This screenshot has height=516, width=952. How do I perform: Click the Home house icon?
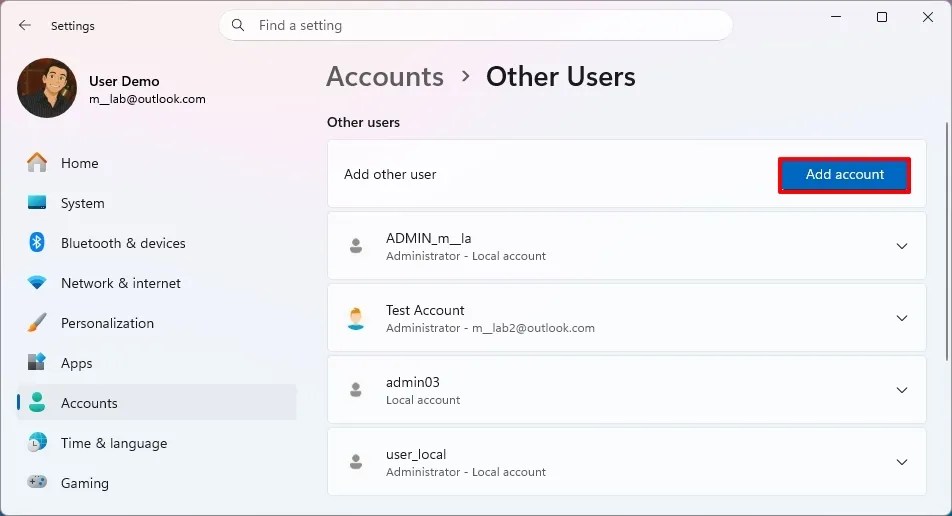click(37, 163)
